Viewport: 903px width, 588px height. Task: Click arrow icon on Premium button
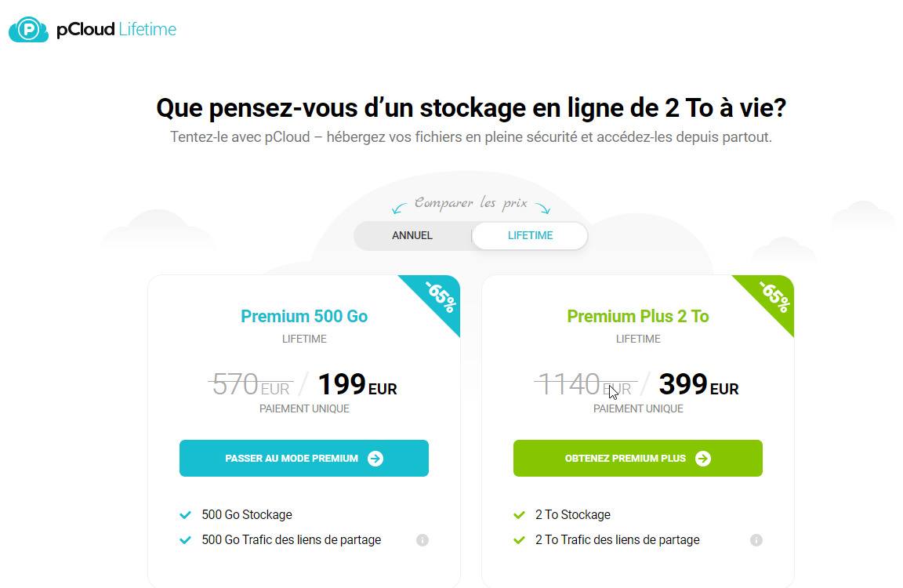[x=375, y=459]
